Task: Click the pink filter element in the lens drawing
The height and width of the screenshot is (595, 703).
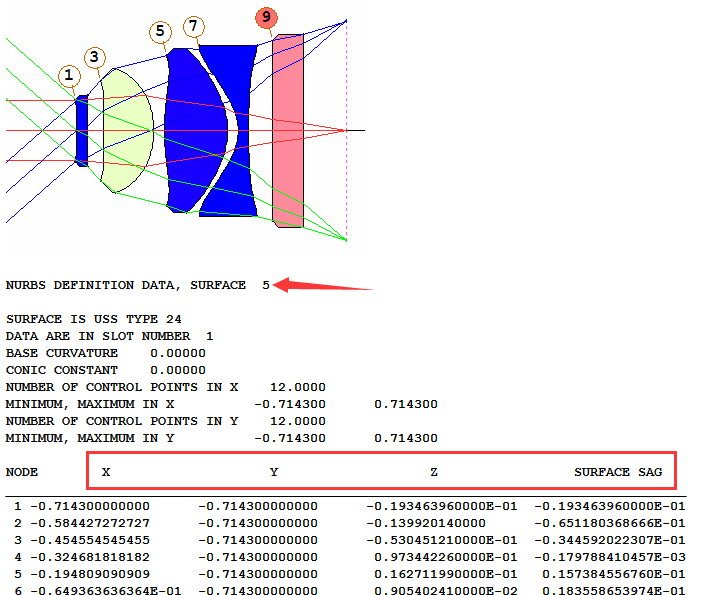Action: coord(288,131)
